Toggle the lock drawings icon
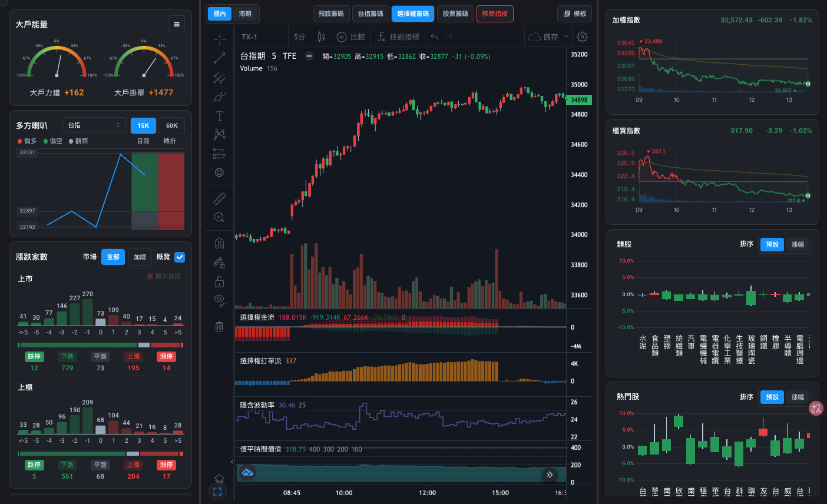The width and height of the screenshot is (827, 504). click(x=219, y=281)
